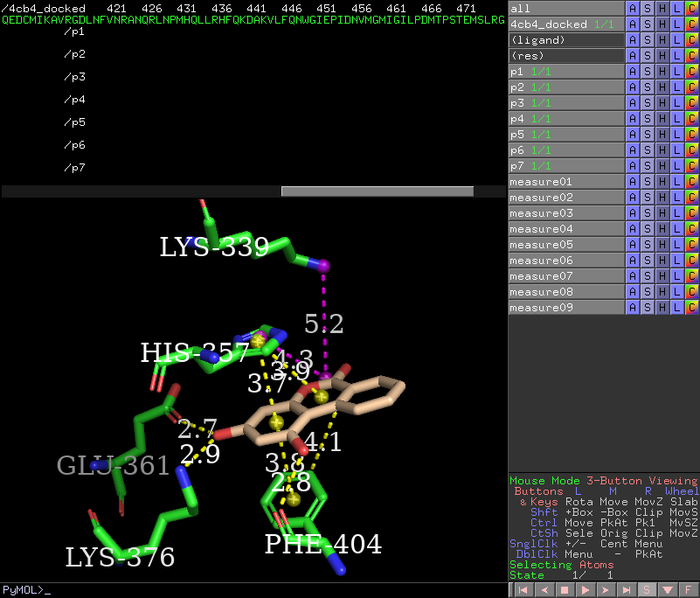Step back one state with previous-frame arrow
The image size is (700, 598).
point(543,590)
